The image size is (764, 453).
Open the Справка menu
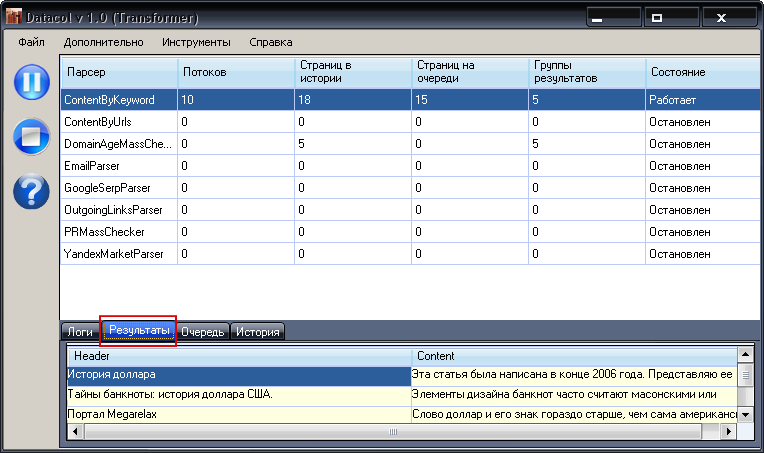(x=270, y=42)
